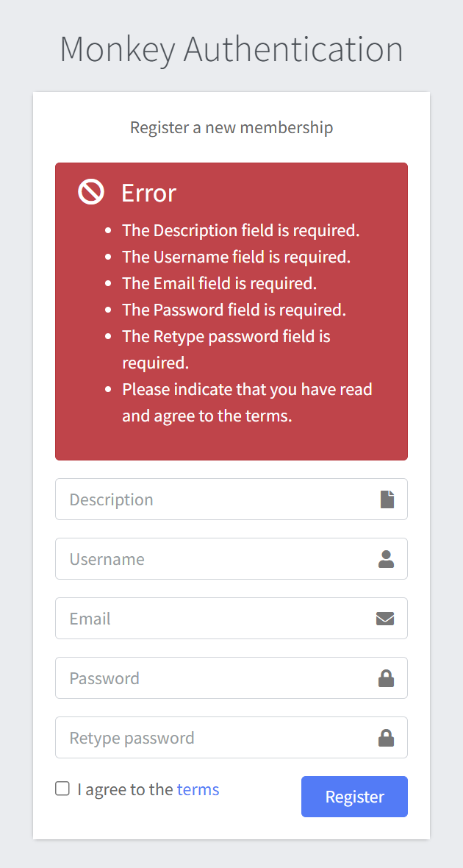Click the lock icon in Password field

[x=386, y=678]
